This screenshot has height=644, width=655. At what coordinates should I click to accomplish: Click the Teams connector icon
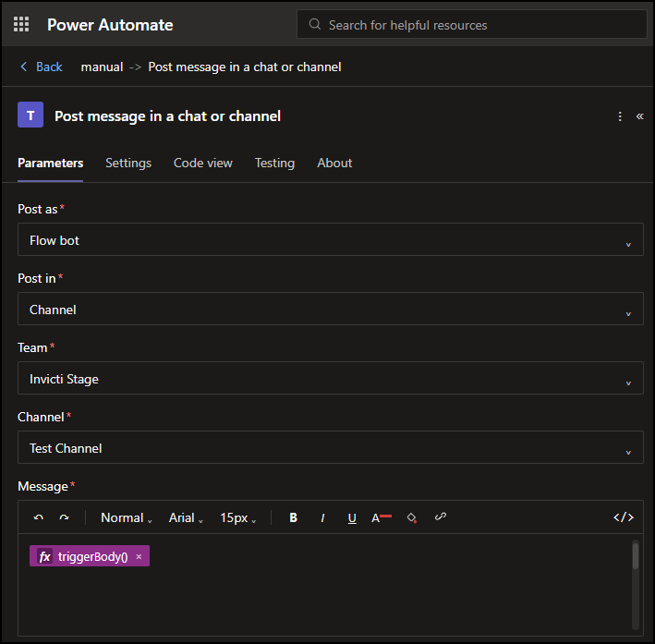30,115
